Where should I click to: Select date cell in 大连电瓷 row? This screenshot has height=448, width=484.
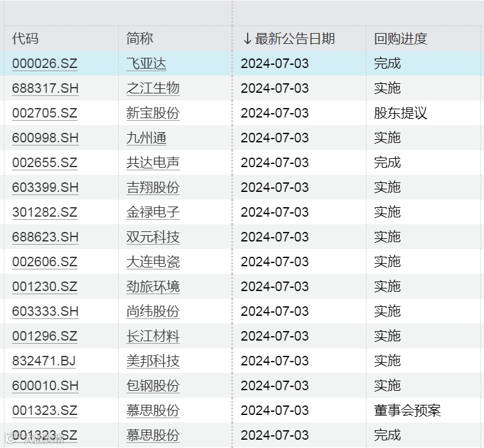coord(275,262)
